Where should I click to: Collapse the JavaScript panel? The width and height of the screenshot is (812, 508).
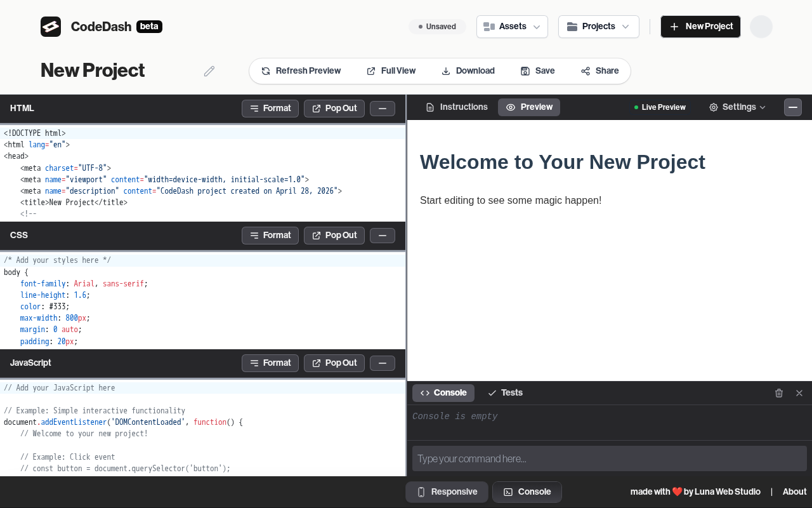(383, 363)
